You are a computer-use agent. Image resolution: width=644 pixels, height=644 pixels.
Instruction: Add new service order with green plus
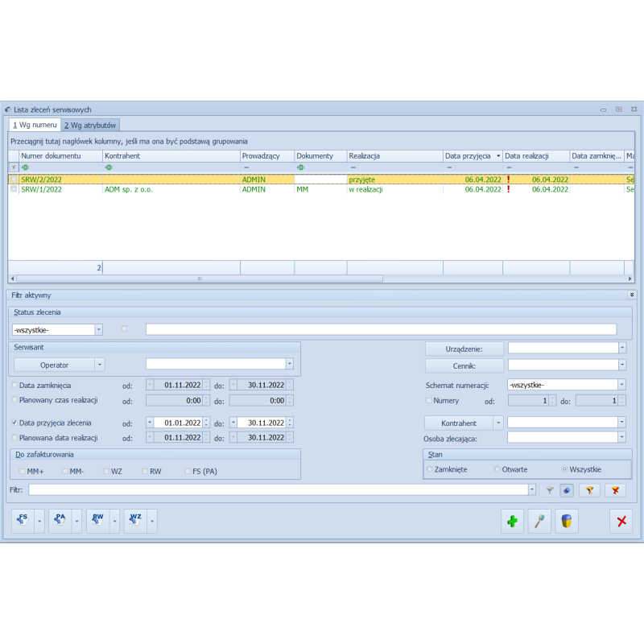tap(512, 522)
